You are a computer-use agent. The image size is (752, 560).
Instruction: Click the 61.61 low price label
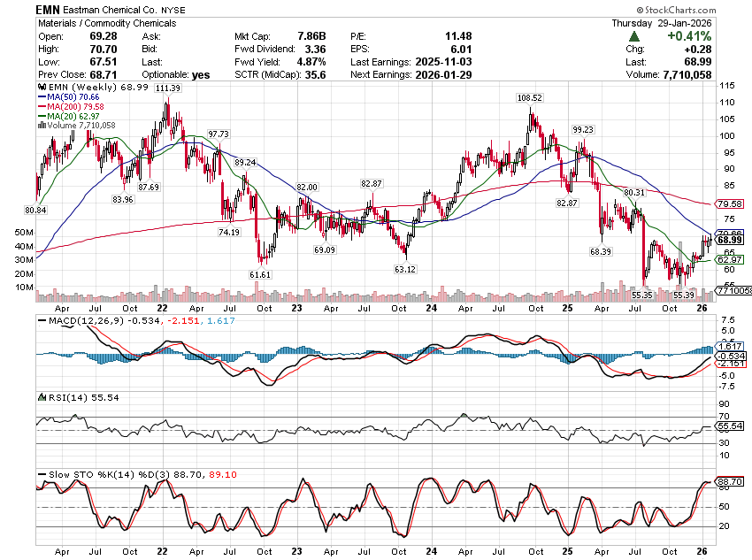click(x=259, y=275)
